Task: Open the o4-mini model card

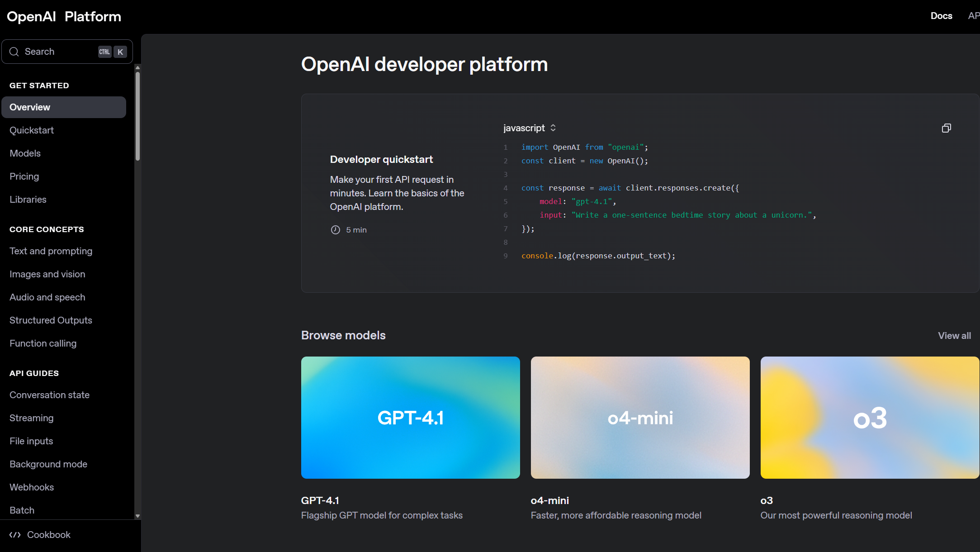Action: [640, 417]
